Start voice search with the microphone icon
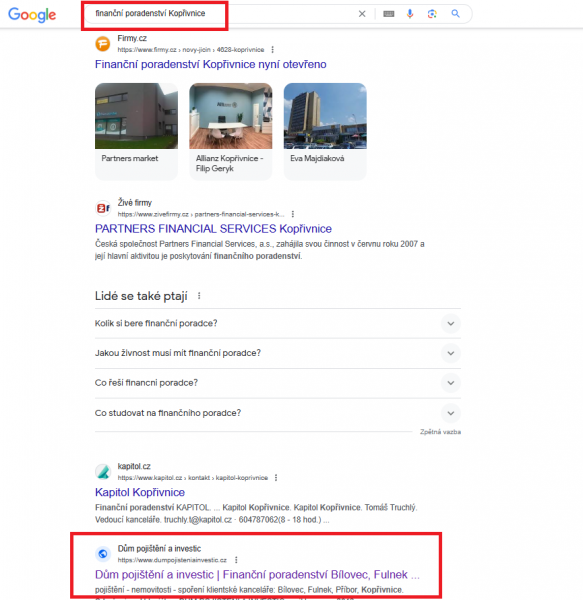583x600 pixels. point(410,14)
